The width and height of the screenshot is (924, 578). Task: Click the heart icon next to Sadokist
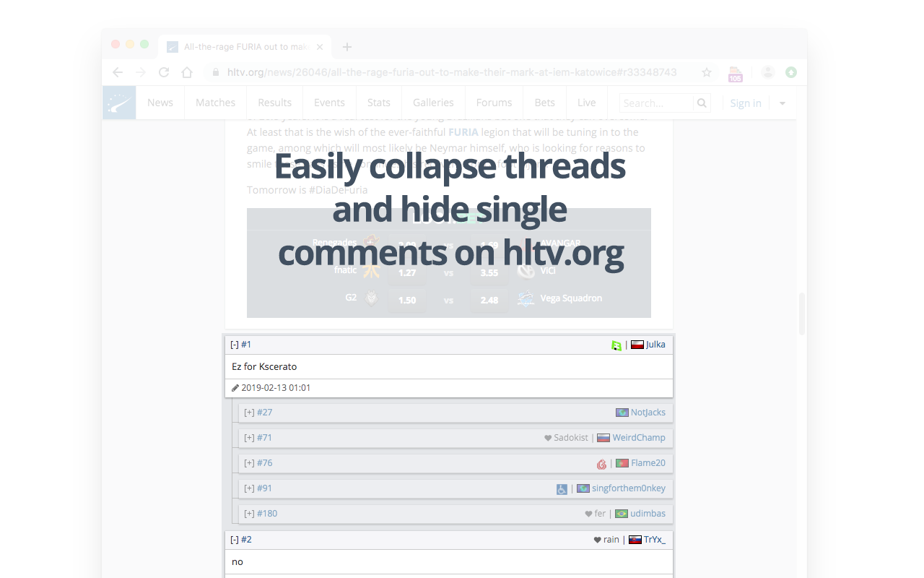point(548,438)
